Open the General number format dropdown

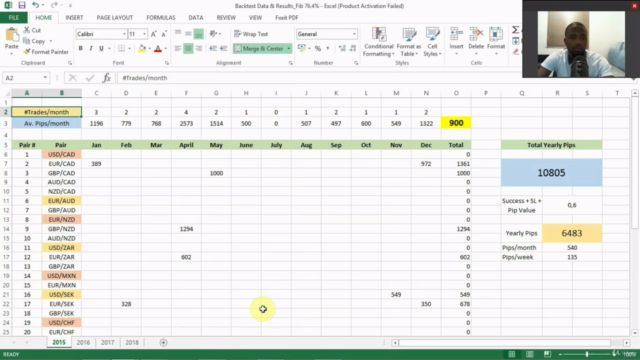click(354, 34)
